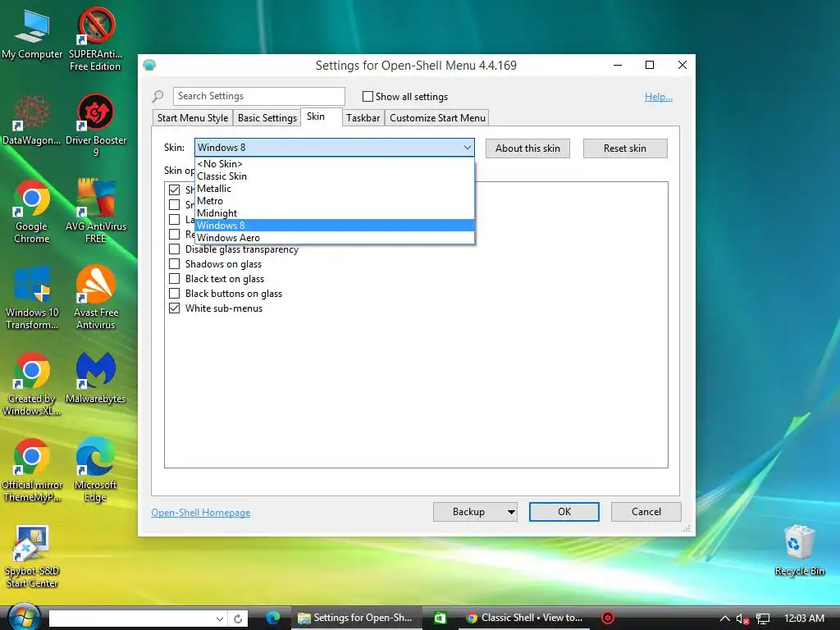Open the Help... link
This screenshot has width=840, height=630.
click(659, 97)
